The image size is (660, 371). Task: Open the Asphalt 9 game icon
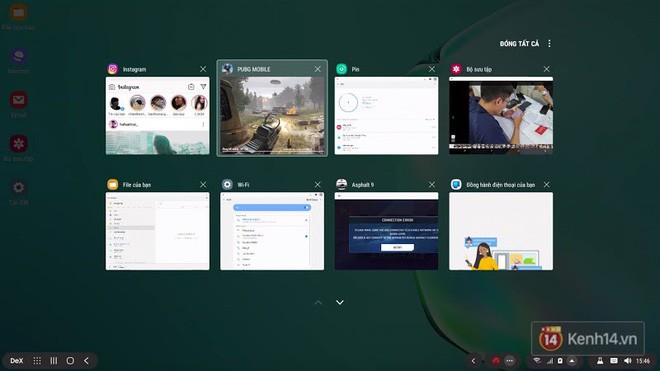(341, 184)
